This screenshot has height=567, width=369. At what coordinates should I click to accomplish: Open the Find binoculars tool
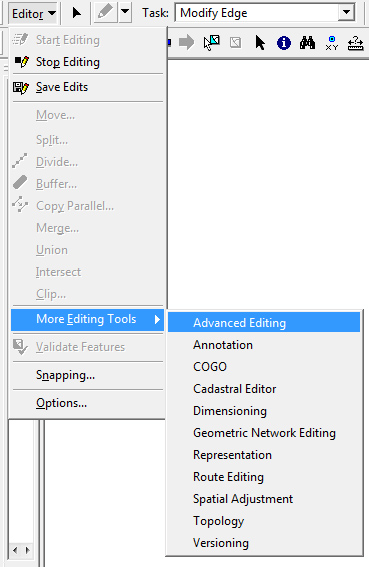pos(308,43)
